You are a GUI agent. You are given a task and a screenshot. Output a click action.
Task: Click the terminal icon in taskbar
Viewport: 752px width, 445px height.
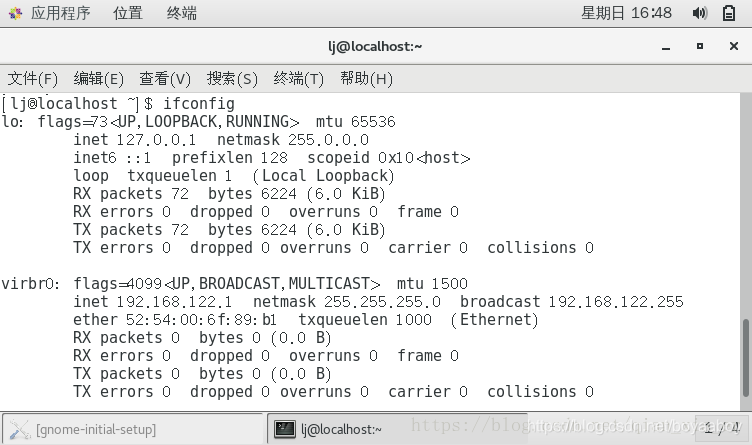285,429
